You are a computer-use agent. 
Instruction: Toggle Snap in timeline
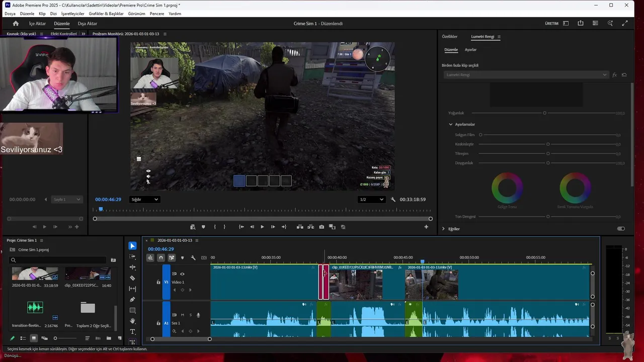coord(161,258)
